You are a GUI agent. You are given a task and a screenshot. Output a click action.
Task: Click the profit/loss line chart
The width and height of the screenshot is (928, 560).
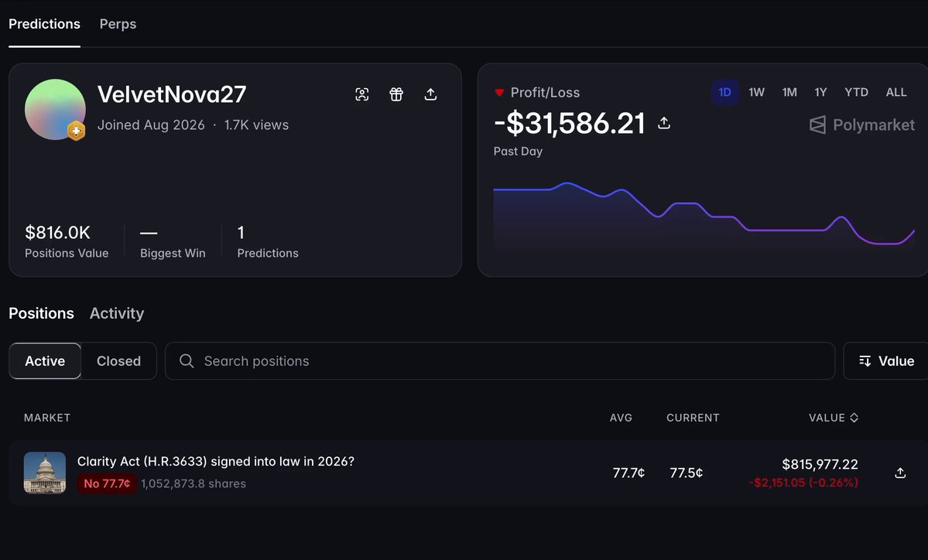click(x=704, y=216)
